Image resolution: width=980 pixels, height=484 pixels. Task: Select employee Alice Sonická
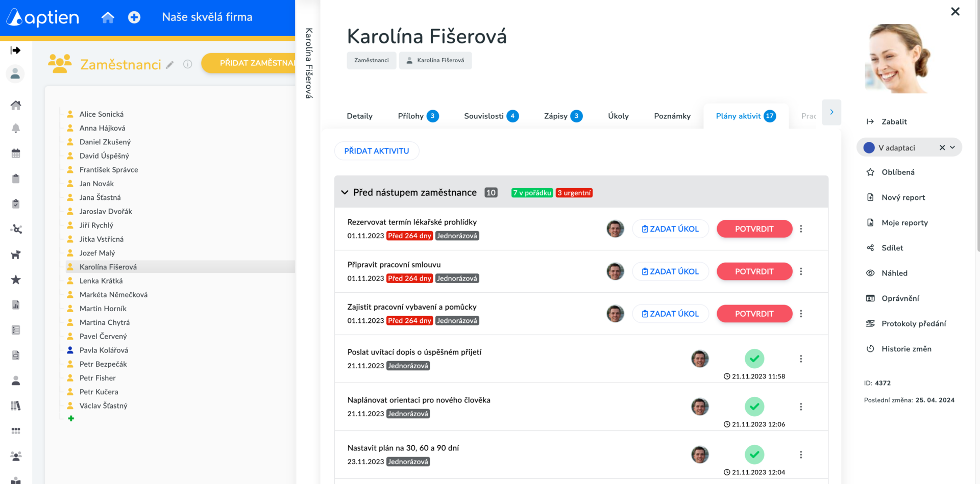tap(102, 114)
